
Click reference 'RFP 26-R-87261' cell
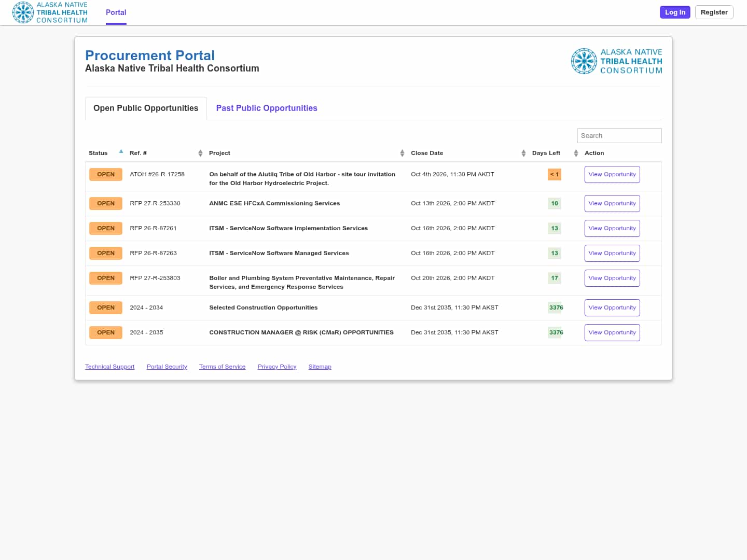tap(153, 228)
